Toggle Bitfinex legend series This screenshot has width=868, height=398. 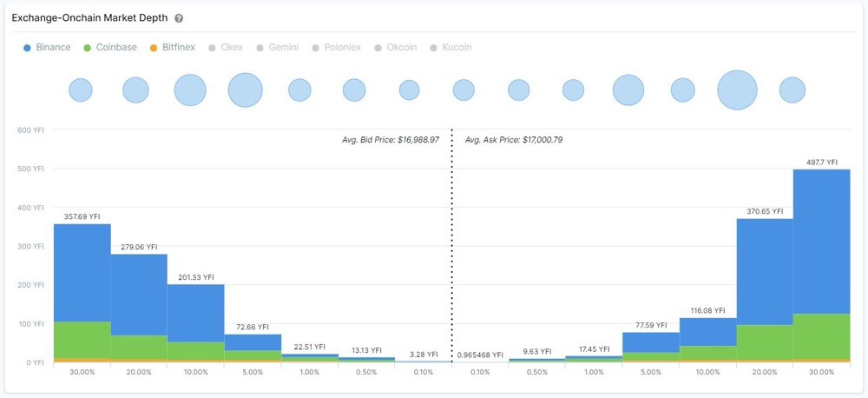coord(174,47)
